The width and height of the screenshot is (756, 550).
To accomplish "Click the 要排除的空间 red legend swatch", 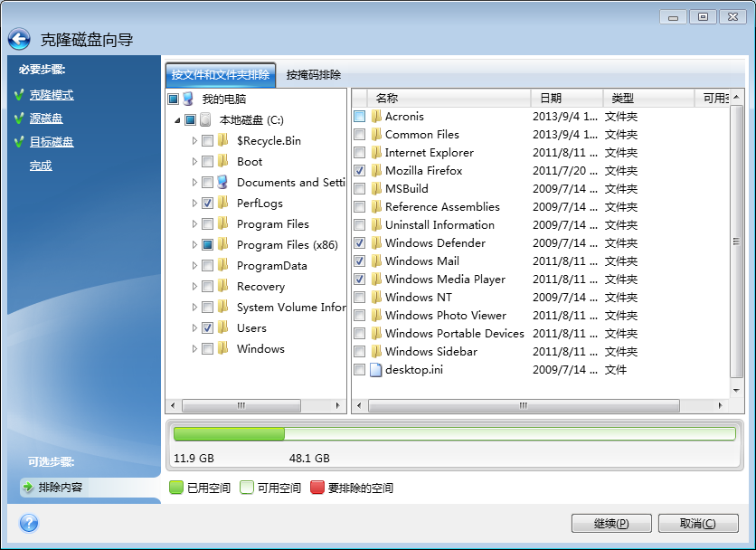I will 317,488.
